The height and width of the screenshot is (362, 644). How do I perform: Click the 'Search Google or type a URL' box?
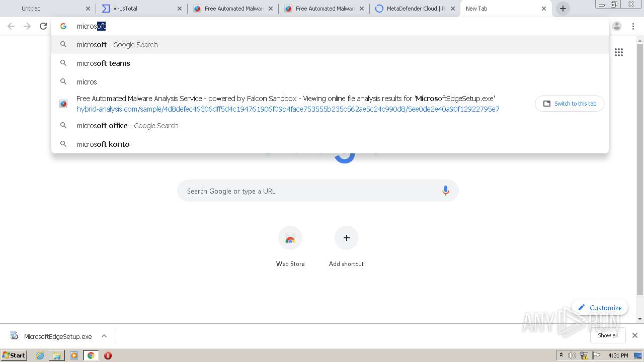[x=318, y=191]
